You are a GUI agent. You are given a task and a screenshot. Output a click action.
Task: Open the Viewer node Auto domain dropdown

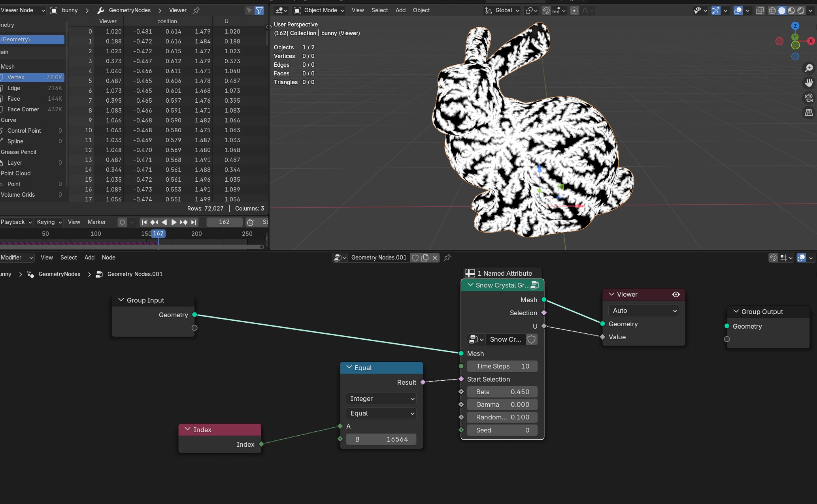pyautogui.click(x=643, y=310)
